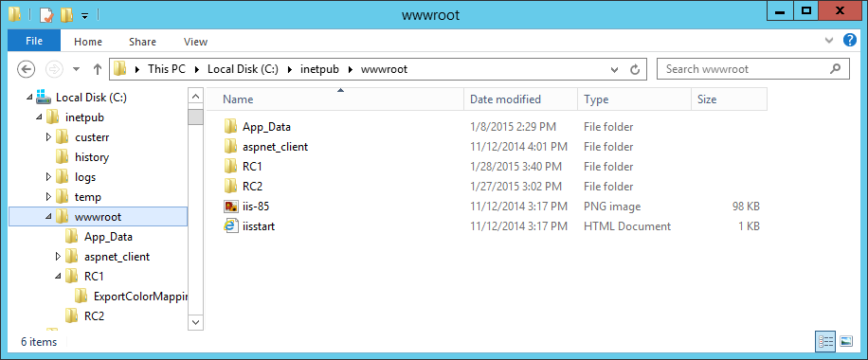Click the iis-85 file name
The height and width of the screenshot is (360, 868).
click(x=256, y=207)
